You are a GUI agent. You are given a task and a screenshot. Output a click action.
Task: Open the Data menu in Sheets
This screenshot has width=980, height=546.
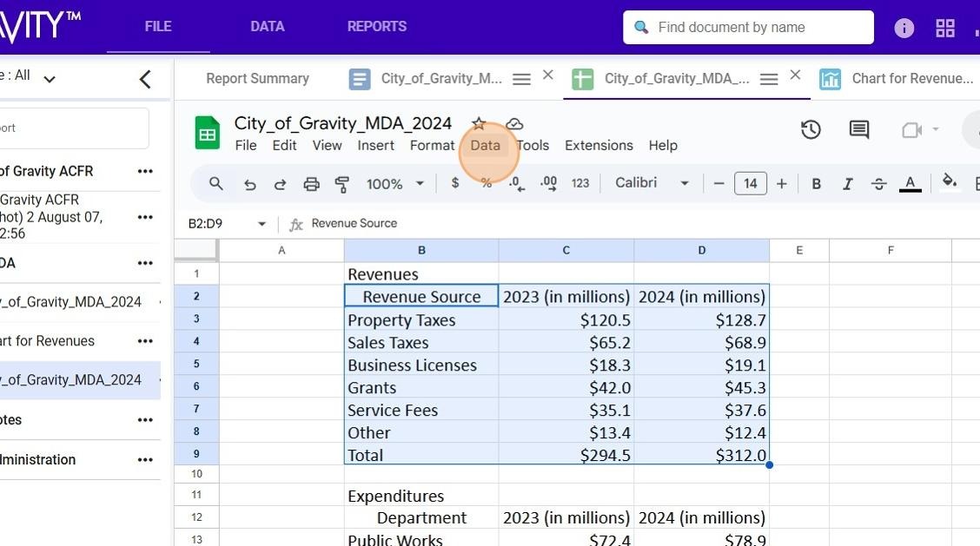coord(485,146)
